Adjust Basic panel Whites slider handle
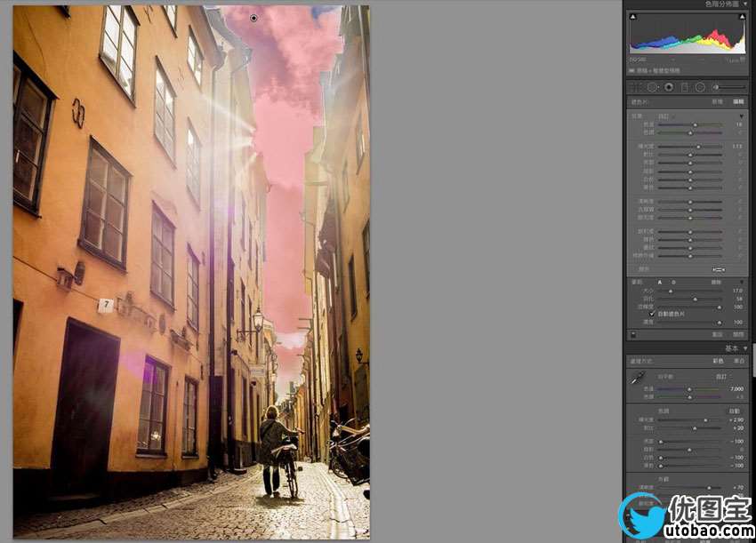Viewport: 756px width, 543px height. click(661, 458)
